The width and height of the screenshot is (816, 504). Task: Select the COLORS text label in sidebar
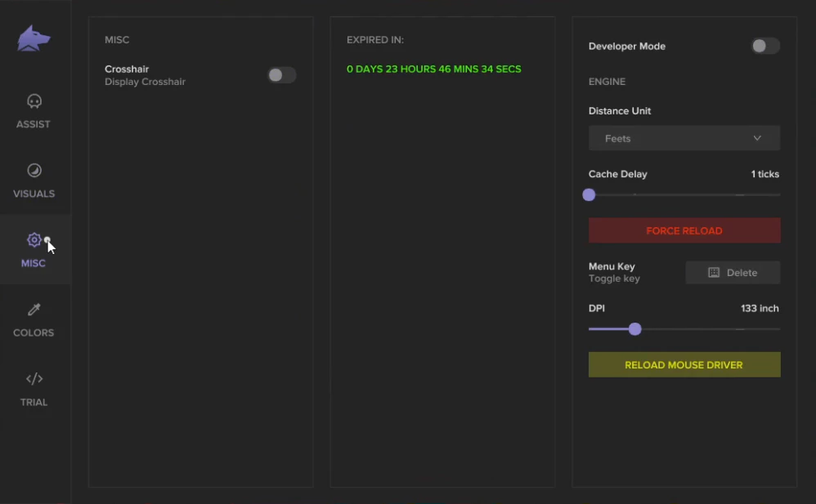click(x=34, y=332)
